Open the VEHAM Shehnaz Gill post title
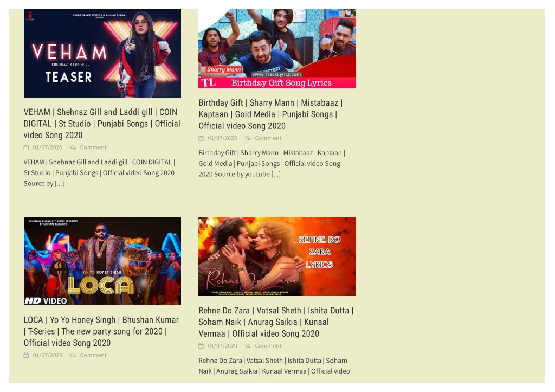The image size is (555, 392). tap(102, 124)
